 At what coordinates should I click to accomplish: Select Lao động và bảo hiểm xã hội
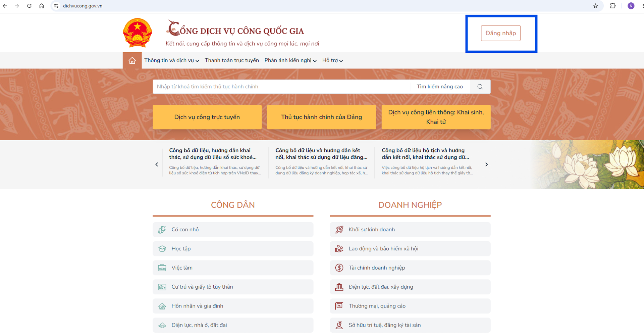(410, 249)
